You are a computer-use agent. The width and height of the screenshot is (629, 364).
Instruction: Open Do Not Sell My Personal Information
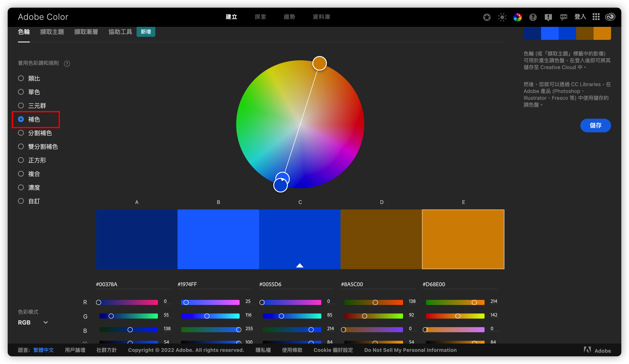(x=410, y=350)
